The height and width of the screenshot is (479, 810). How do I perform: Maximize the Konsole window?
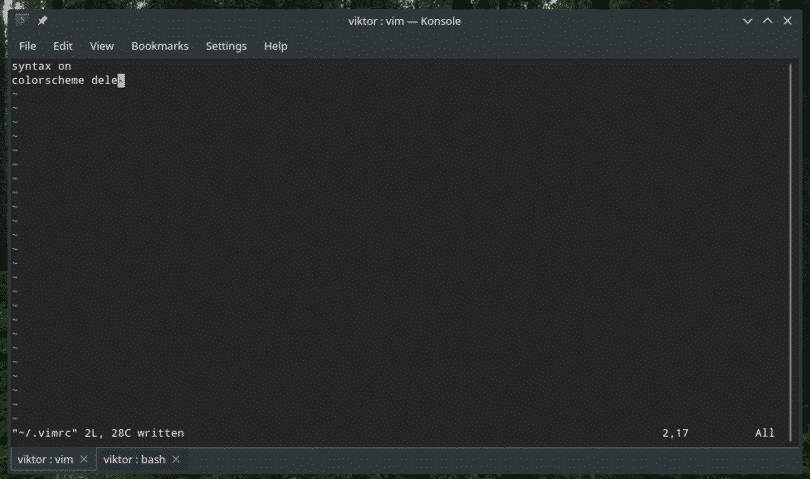768,20
